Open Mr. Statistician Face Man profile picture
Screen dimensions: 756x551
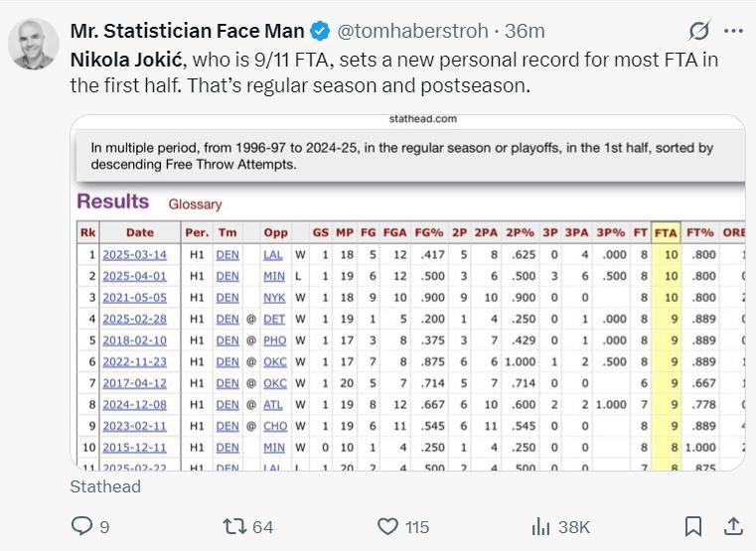33,44
